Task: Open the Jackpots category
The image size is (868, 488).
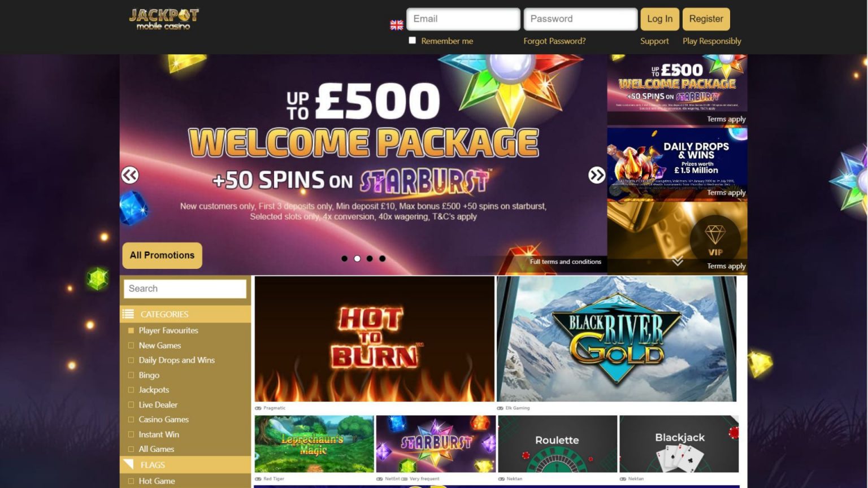Action: coord(154,390)
